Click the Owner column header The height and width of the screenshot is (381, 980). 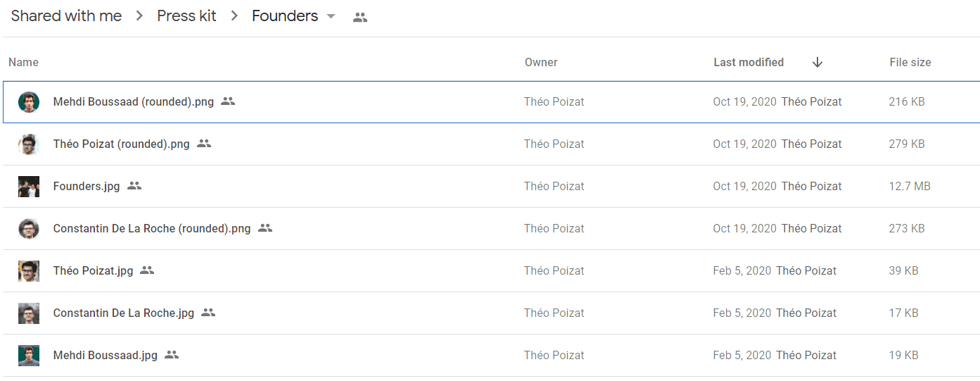tap(541, 62)
